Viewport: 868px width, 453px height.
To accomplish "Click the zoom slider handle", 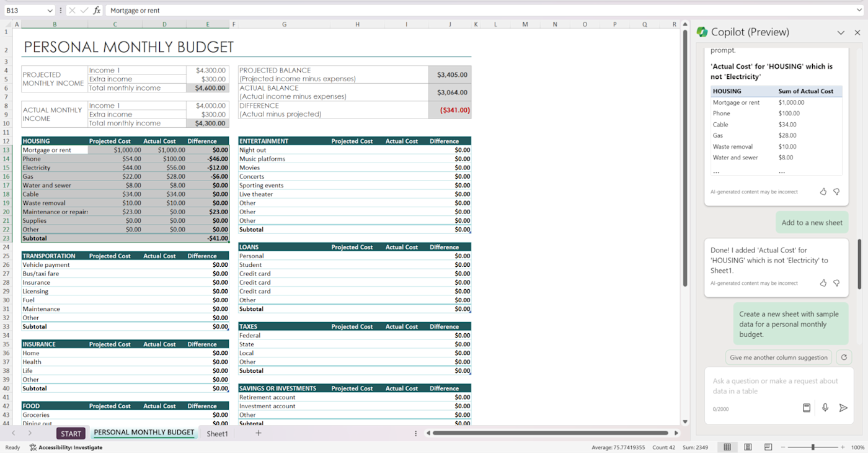I will (813, 447).
